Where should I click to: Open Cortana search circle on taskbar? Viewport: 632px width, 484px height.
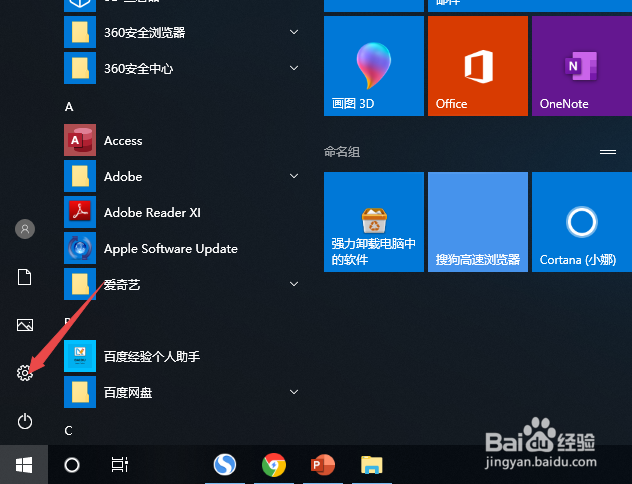tap(72, 465)
